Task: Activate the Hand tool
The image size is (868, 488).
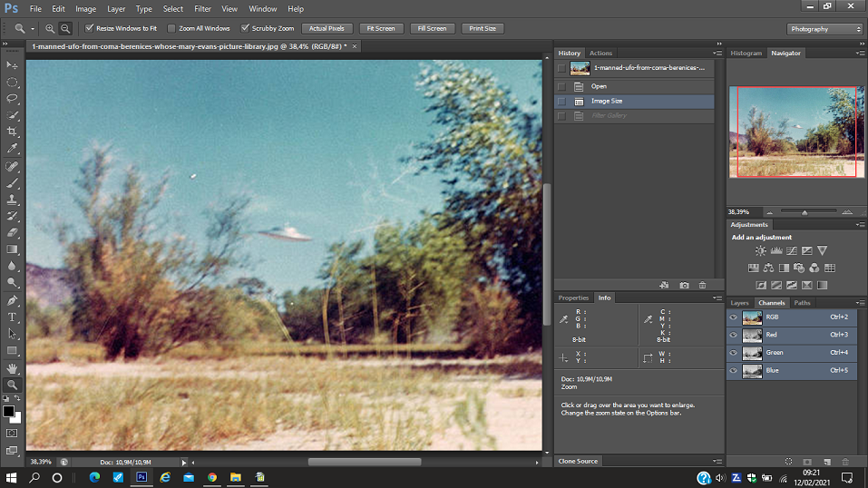Action: [13, 368]
